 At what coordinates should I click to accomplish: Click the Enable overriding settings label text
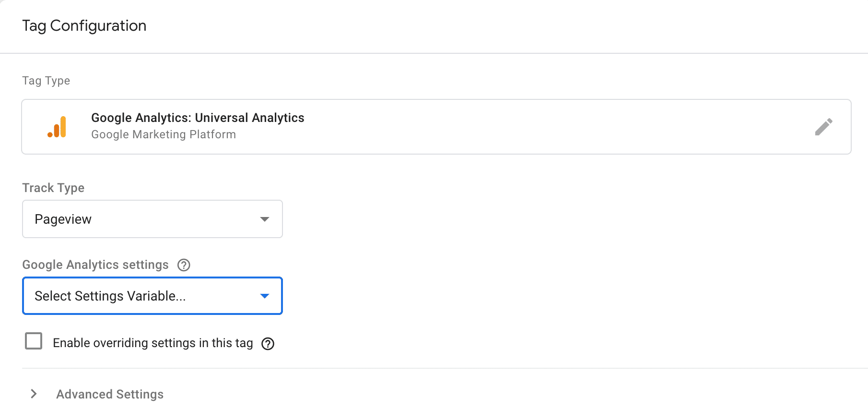153,343
